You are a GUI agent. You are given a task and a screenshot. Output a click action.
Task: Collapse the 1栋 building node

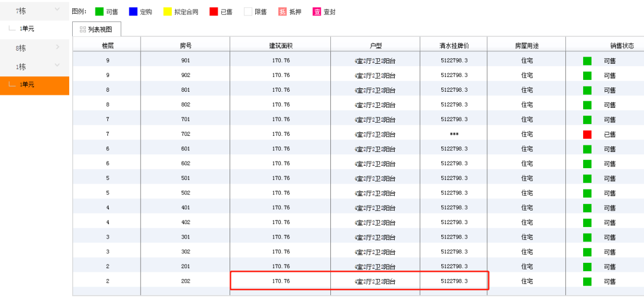point(57,65)
